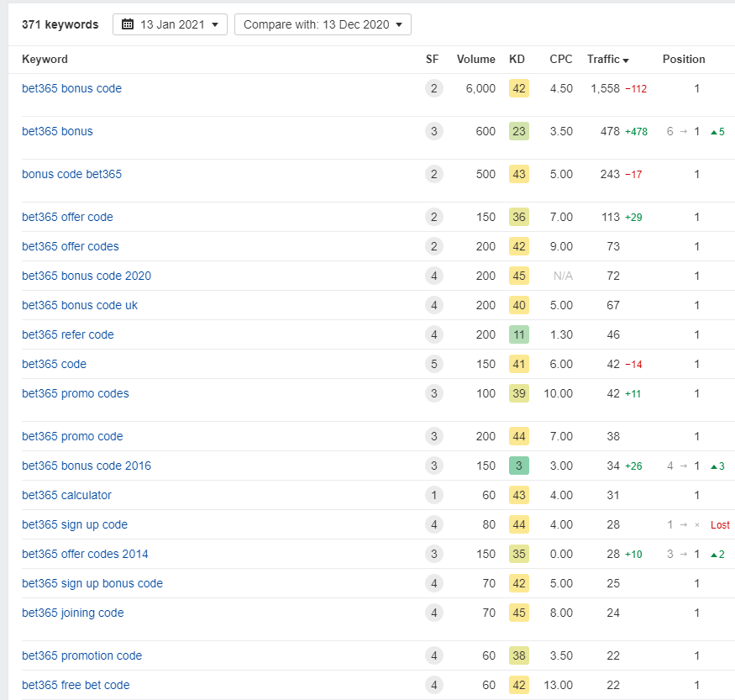Expand the Compare with 13 Dec 2020 dropdown
Viewport: 735px width, 700px height.
click(323, 24)
